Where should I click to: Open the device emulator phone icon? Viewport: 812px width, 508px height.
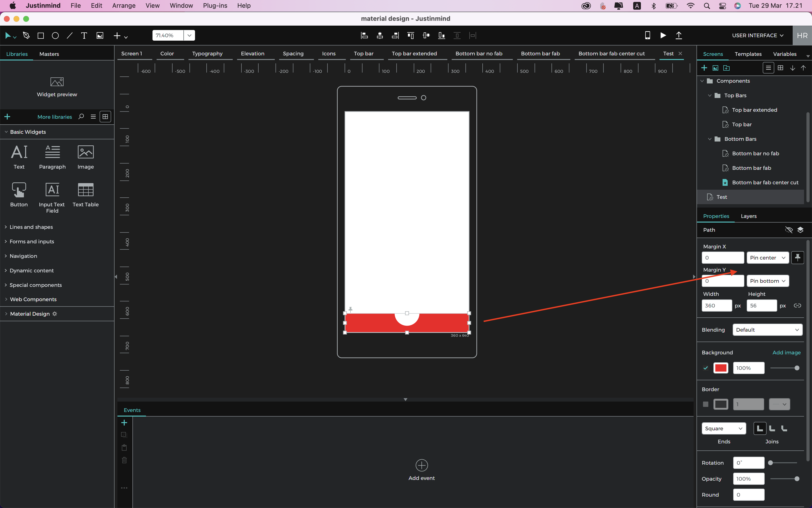pos(648,35)
